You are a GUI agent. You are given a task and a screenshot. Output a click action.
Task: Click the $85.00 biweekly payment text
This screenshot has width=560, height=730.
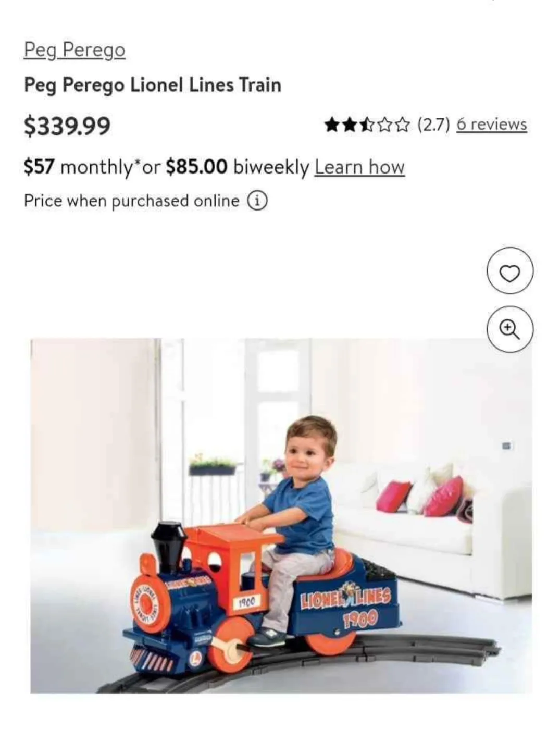(x=238, y=167)
